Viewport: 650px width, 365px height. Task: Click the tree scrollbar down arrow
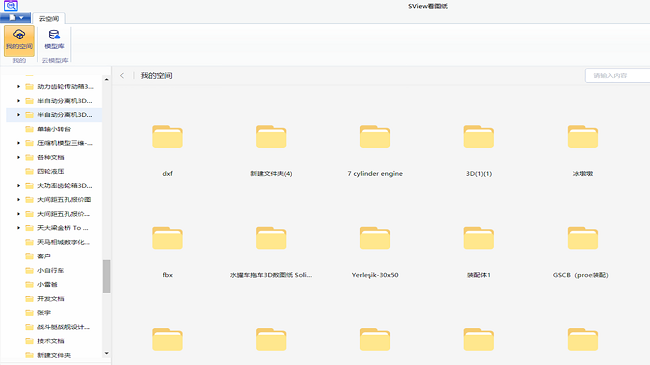(x=107, y=353)
